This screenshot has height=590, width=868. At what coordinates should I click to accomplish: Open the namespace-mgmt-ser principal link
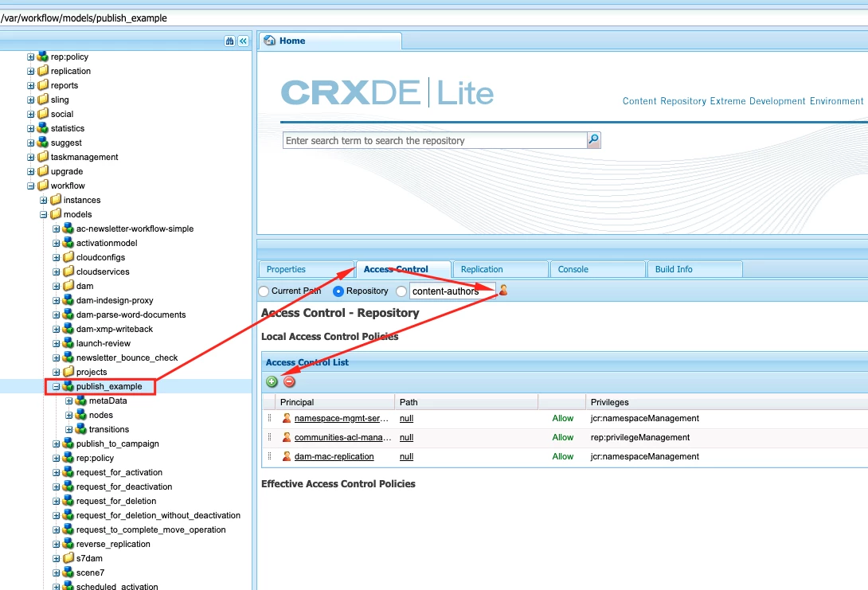(342, 419)
